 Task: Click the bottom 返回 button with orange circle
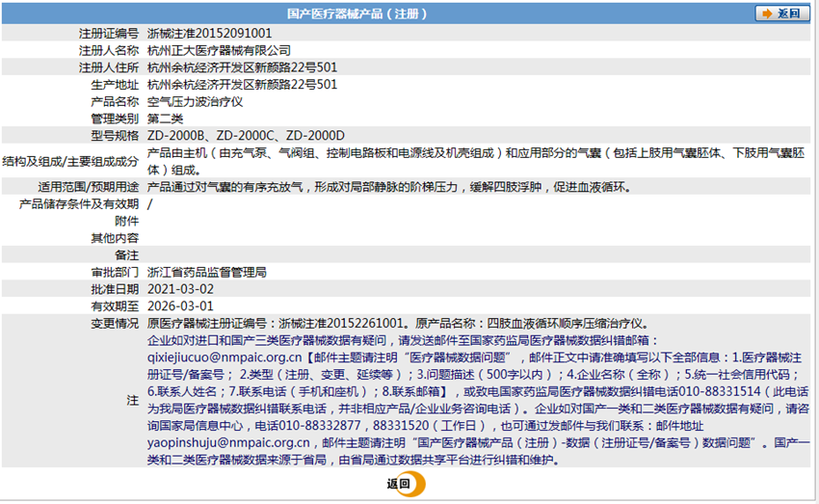[407, 484]
